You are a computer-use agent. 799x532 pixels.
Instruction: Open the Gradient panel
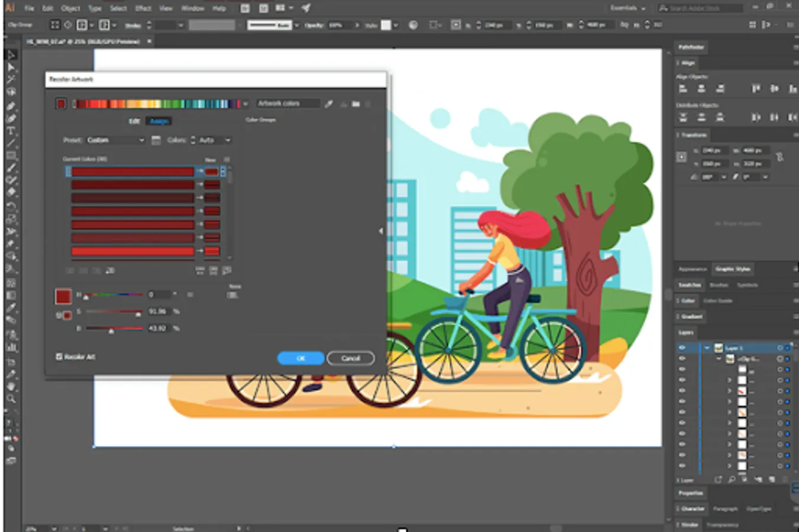691,317
